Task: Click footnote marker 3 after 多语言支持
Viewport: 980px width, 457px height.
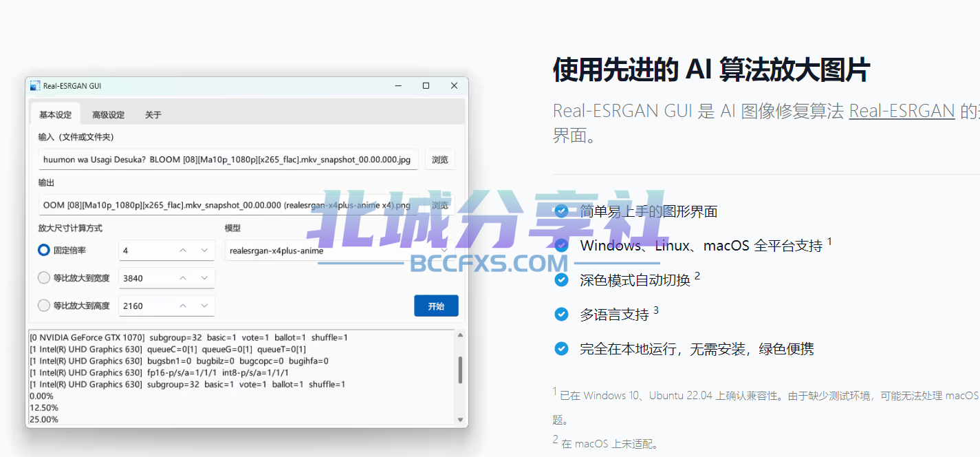Action: [x=656, y=310]
